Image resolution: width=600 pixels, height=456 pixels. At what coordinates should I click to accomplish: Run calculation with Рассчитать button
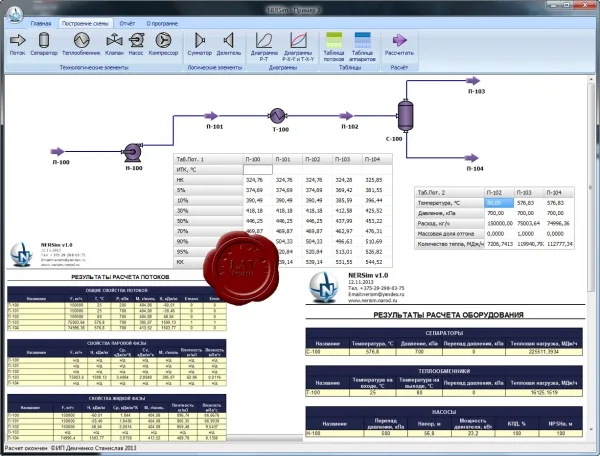[x=399, y=44]
